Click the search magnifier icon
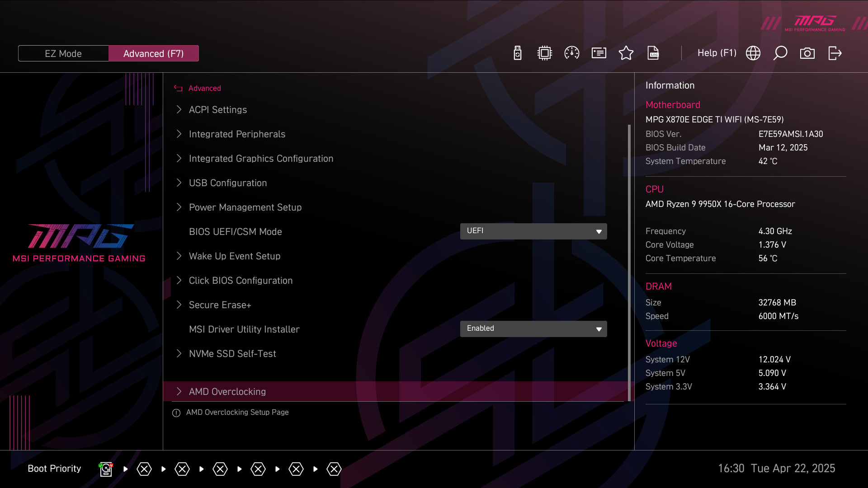The image size is (868, 488). [x=780, y=53]
